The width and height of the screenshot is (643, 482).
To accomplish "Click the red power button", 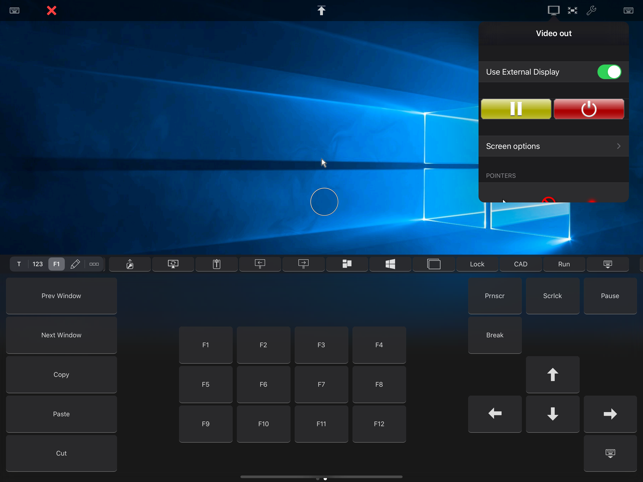I will pos(589,109).
